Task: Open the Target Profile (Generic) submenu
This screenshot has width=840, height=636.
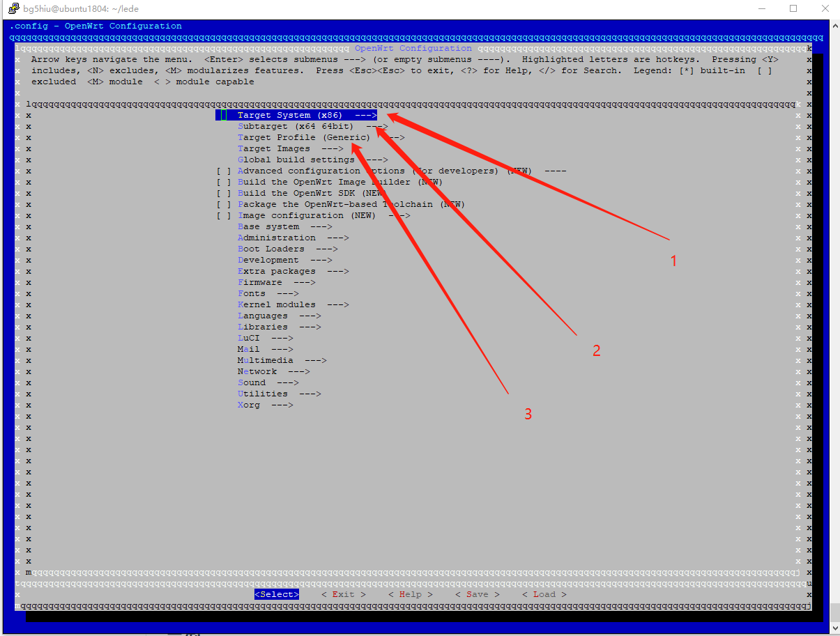Action: [x=321, y=138]
